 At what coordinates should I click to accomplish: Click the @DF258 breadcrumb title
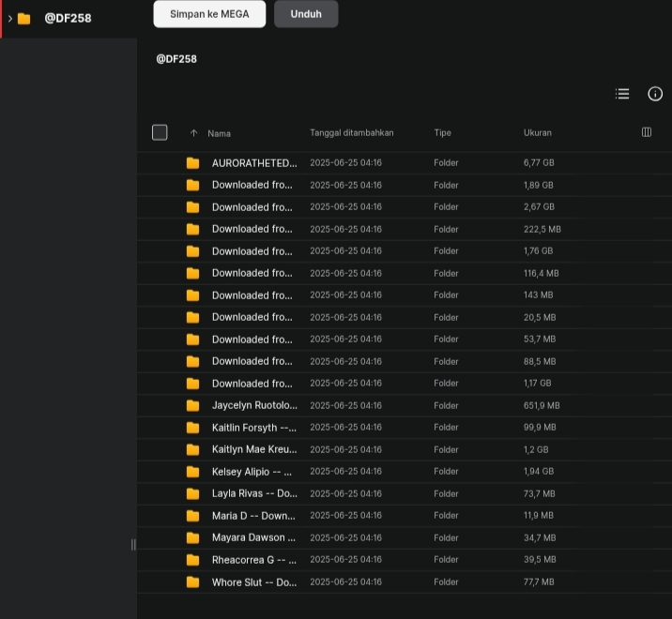click(x=176, y=59)
